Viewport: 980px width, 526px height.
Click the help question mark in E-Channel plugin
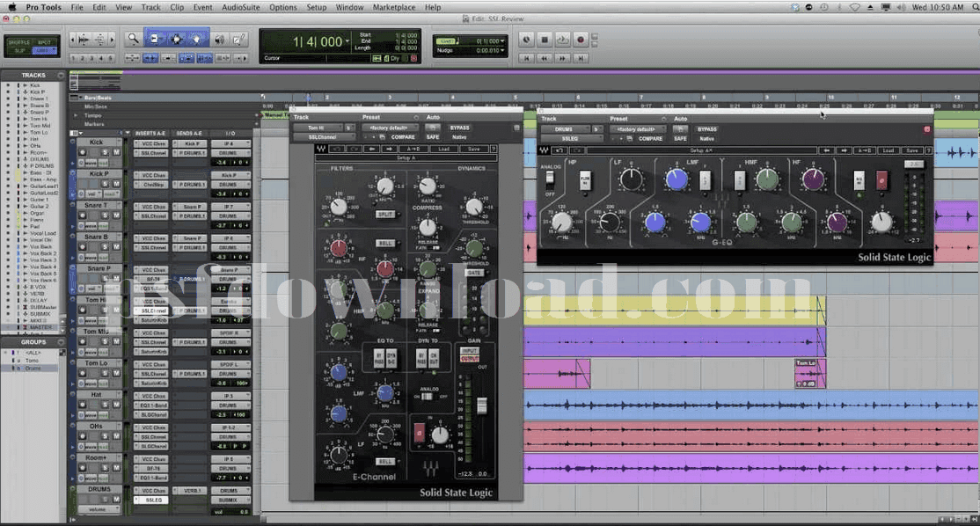click(x=494, y=150)
